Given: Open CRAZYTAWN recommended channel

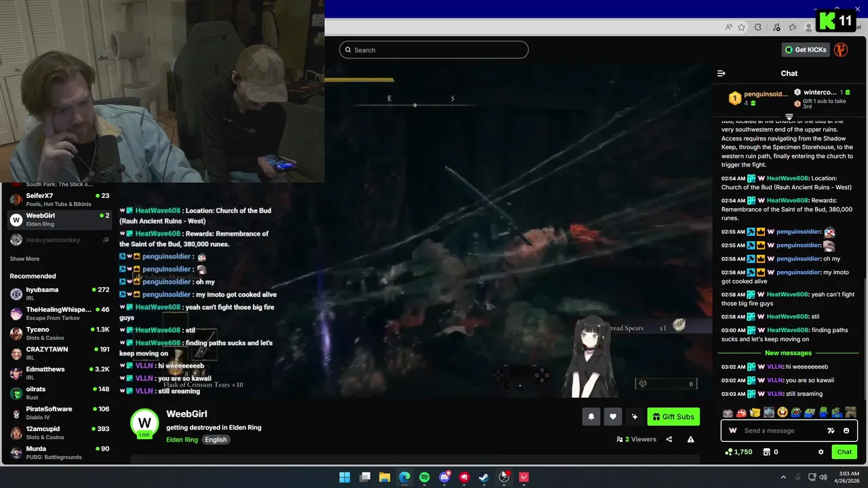Looking at the screenshot, I should 60,353.
